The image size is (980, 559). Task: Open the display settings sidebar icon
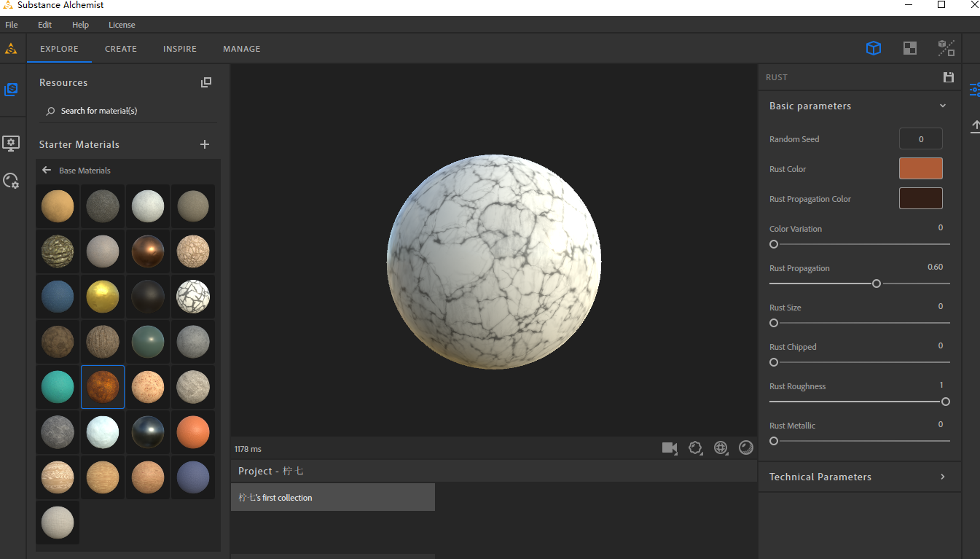point(11,144)
